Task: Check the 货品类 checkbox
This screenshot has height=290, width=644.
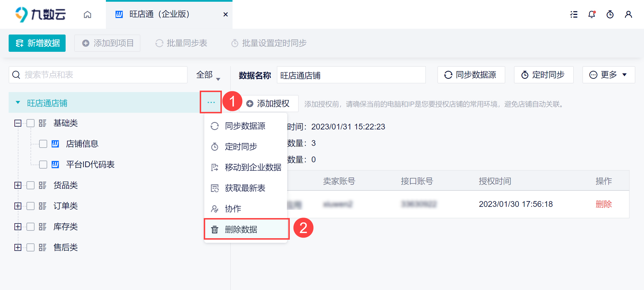Action: coord(31,185)
